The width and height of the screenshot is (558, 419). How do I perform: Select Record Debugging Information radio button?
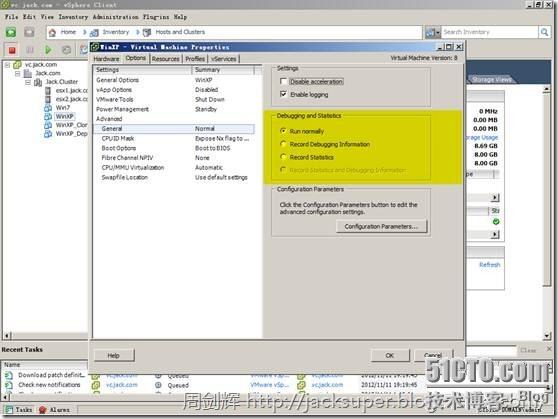click(283, 144)
